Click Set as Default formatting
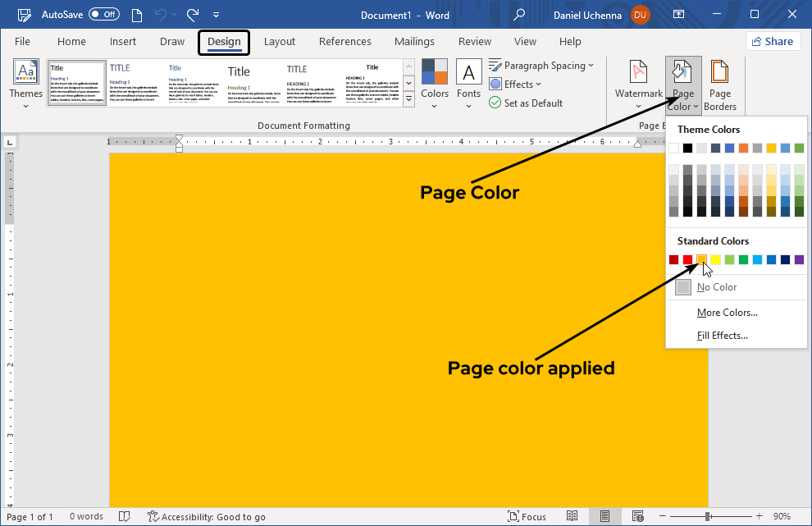Image resolution: width=812 pixels, height=526 pixels. tap(527, 103)
